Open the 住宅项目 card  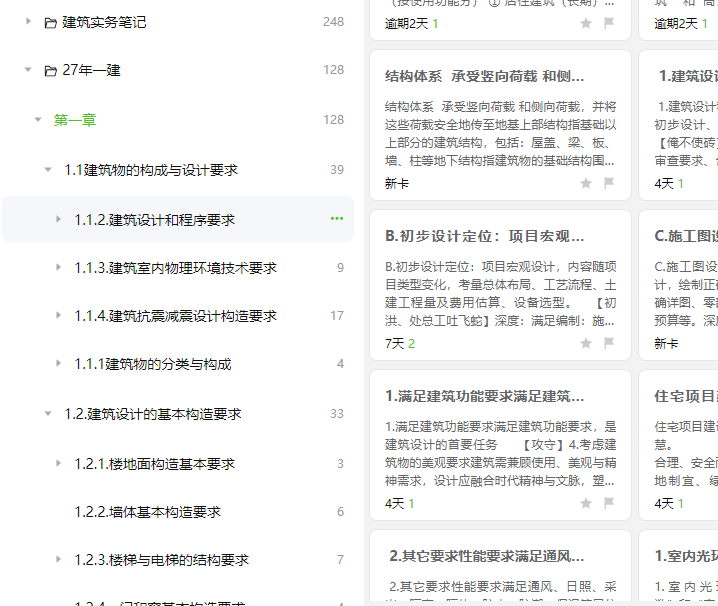(679, 445)
